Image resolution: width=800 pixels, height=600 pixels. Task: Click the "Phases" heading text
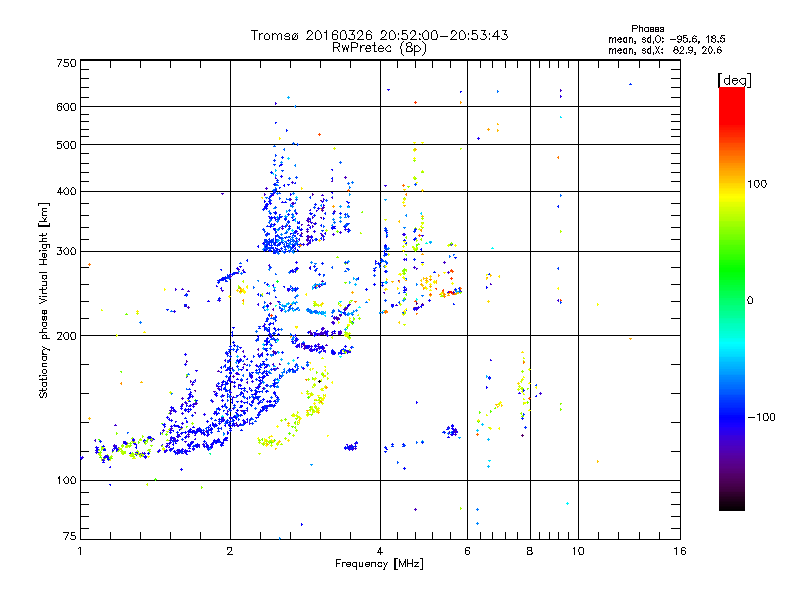647,29
